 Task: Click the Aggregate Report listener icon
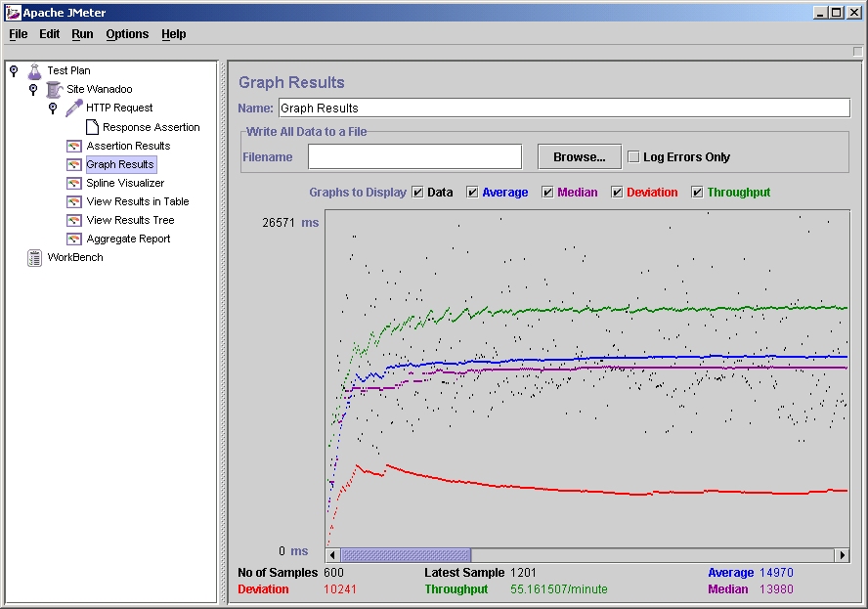tap(74, 239)
